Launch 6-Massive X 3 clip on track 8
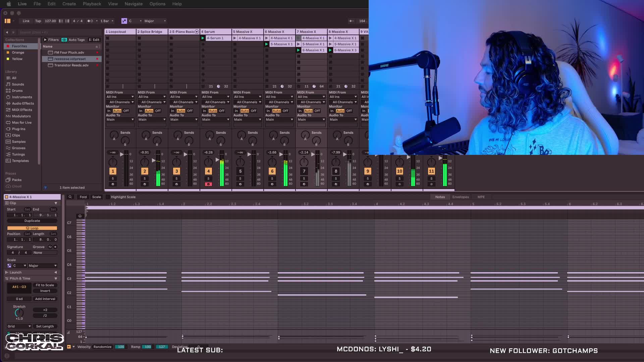 point(330,50)
